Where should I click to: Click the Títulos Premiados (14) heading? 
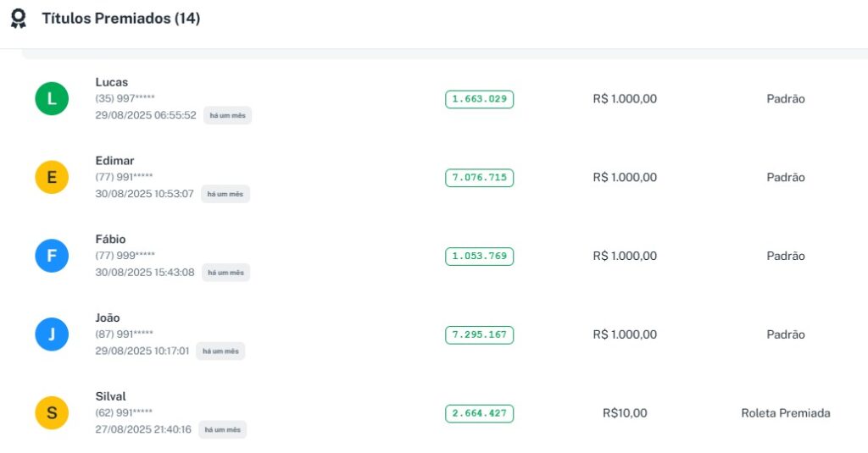pyautogui.click(x=120, y=18)
